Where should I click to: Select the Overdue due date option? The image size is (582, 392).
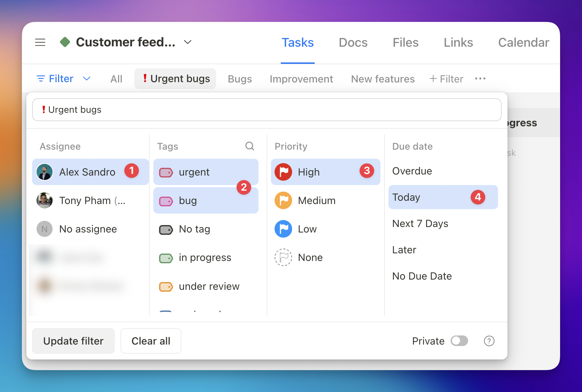[x=443, y=171]
